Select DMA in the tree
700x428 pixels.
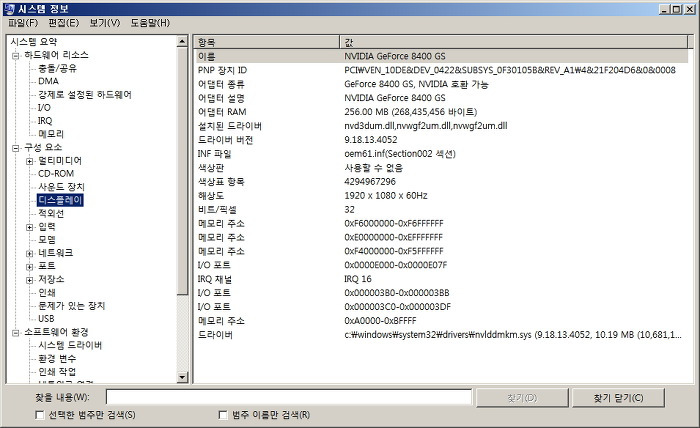[x=48, y=81]
